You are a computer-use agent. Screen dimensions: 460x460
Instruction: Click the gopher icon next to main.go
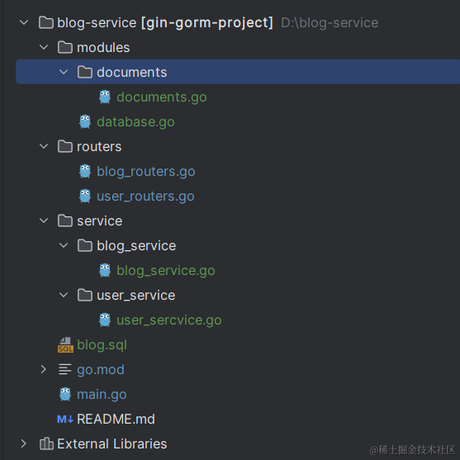65,394
